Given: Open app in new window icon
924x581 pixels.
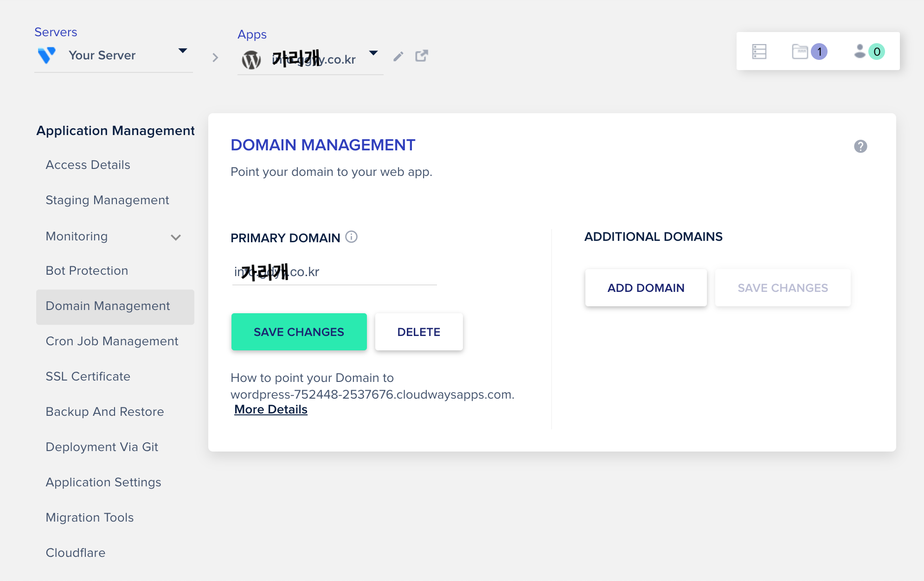Looking at the screenshot, I should pyautogui.click(x=421, y=56).
